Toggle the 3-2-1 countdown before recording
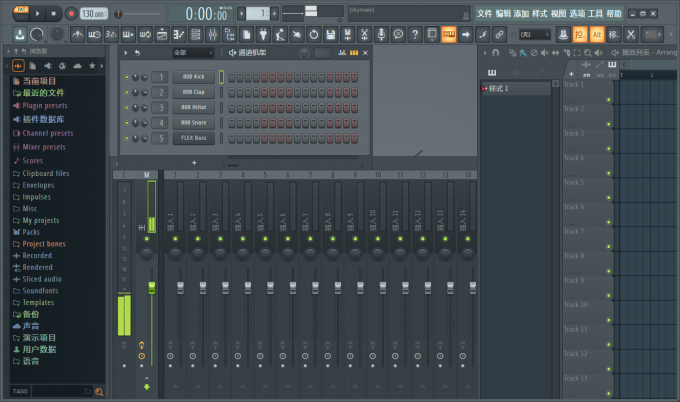 (111, 34)
